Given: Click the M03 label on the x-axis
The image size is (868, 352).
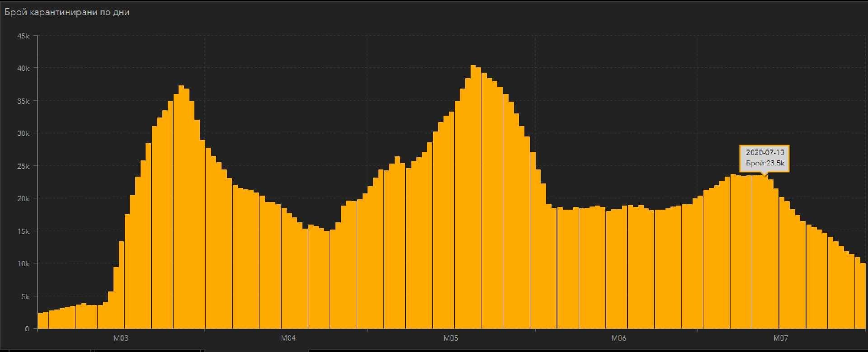Looking at the screenshot, I should tap(121, 338).
